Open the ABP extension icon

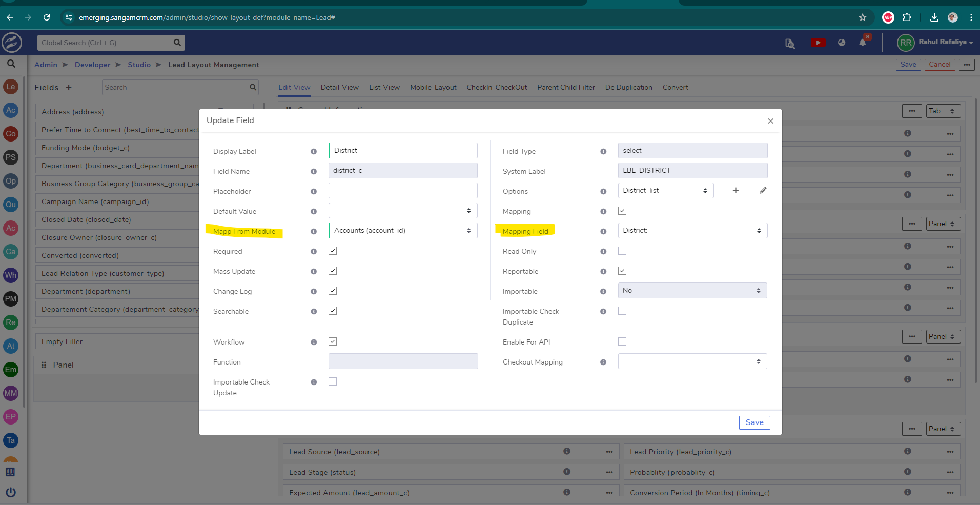click(888, 17)
